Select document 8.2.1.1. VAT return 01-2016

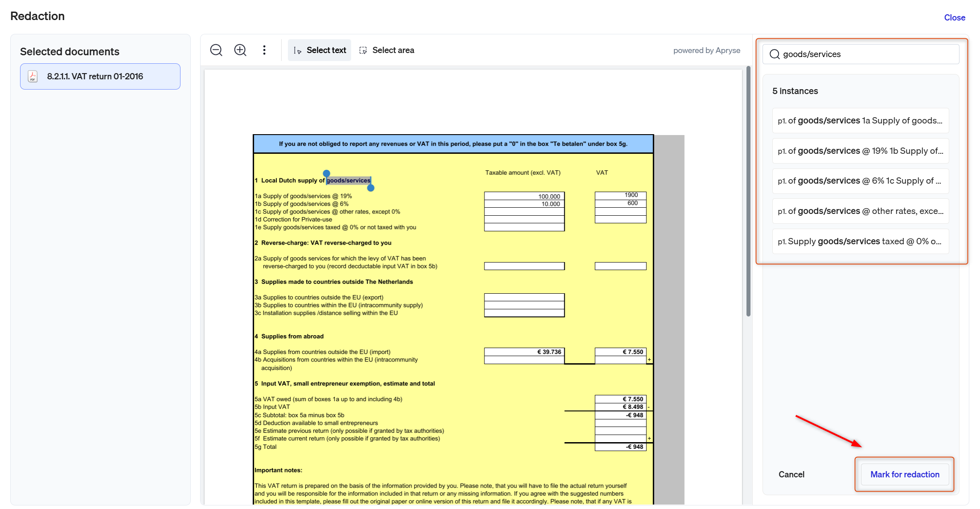tap(100, 76)
